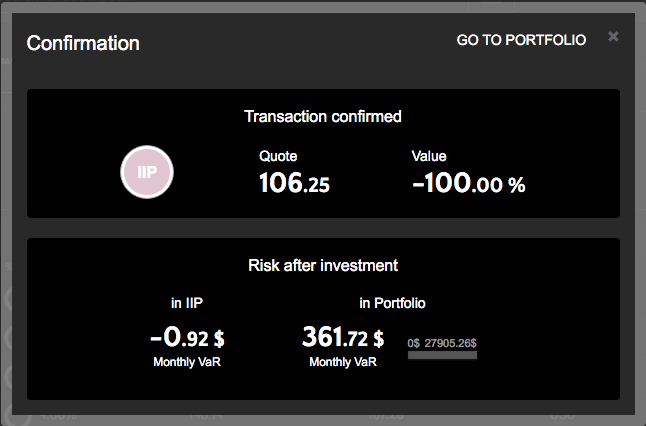
Task: Select the Risk after investment heading
Action: pyautogui.click(x=323, y=265)
